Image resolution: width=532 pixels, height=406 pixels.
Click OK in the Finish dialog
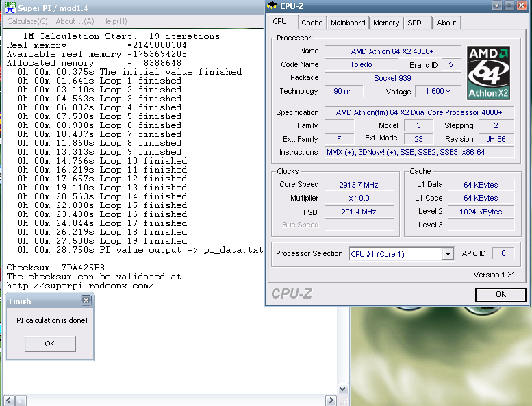50,344
